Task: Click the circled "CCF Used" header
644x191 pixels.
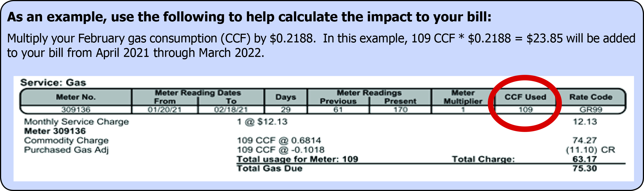Action: (525, 97)
